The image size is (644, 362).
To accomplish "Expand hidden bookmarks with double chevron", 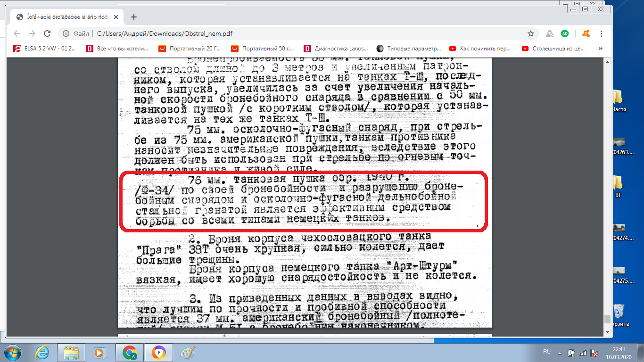I will (600, 48).
